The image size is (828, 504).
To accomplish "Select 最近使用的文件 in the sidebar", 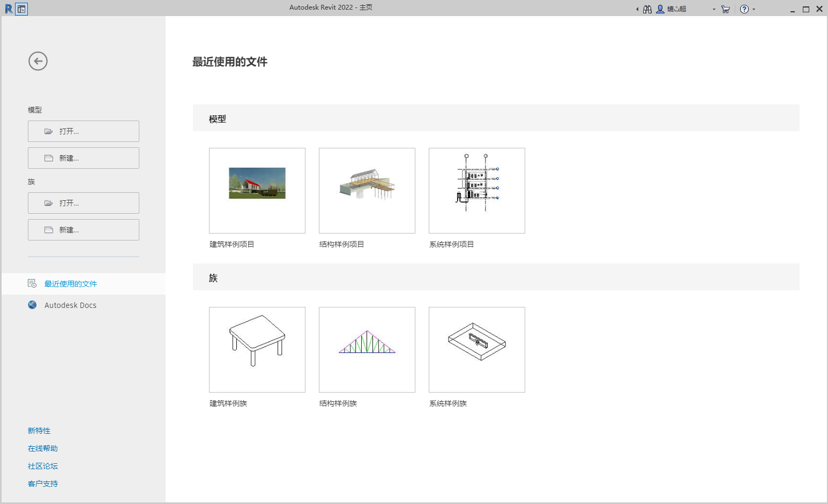I will (x=84, y=284).
